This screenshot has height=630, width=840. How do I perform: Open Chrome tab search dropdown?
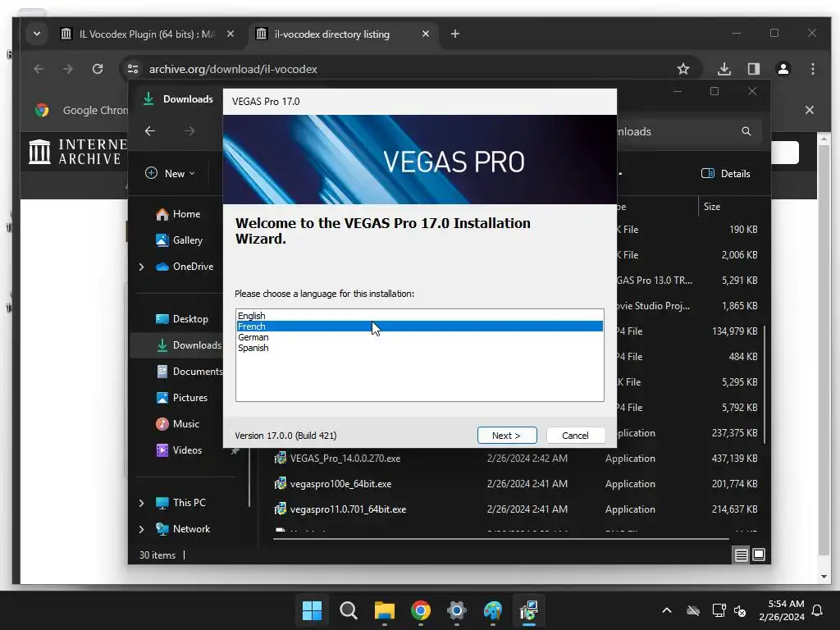pos(36,34)
